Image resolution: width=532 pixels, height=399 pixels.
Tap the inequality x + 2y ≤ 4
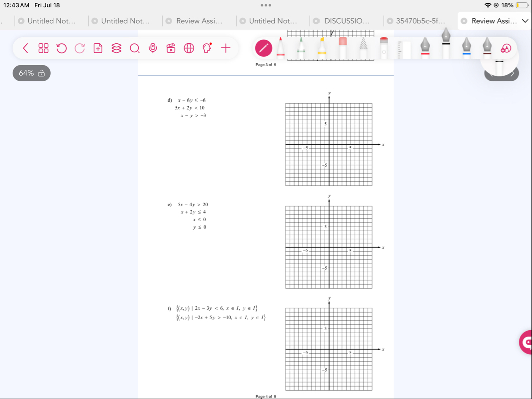tap(193, 212)
